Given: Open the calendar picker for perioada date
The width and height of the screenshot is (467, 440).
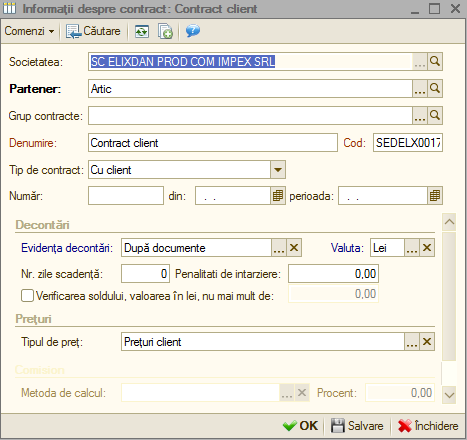Looking at the screenshot, I should (x=435, y=196).
